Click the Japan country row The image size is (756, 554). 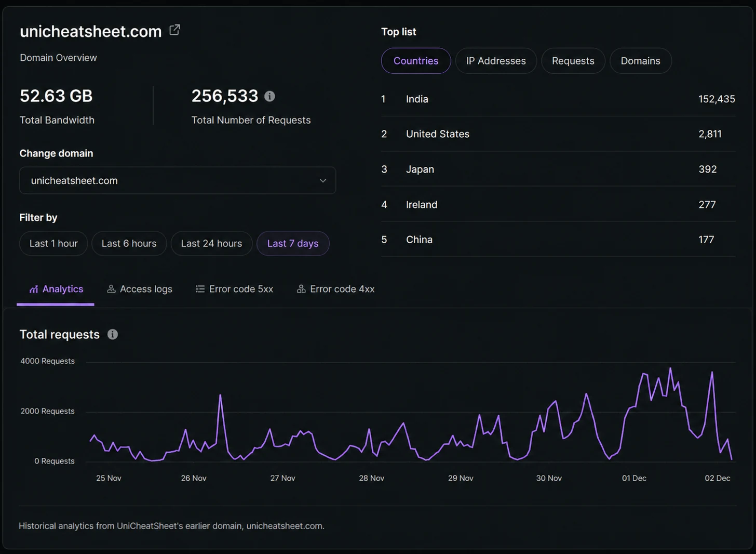coord(558,169)
